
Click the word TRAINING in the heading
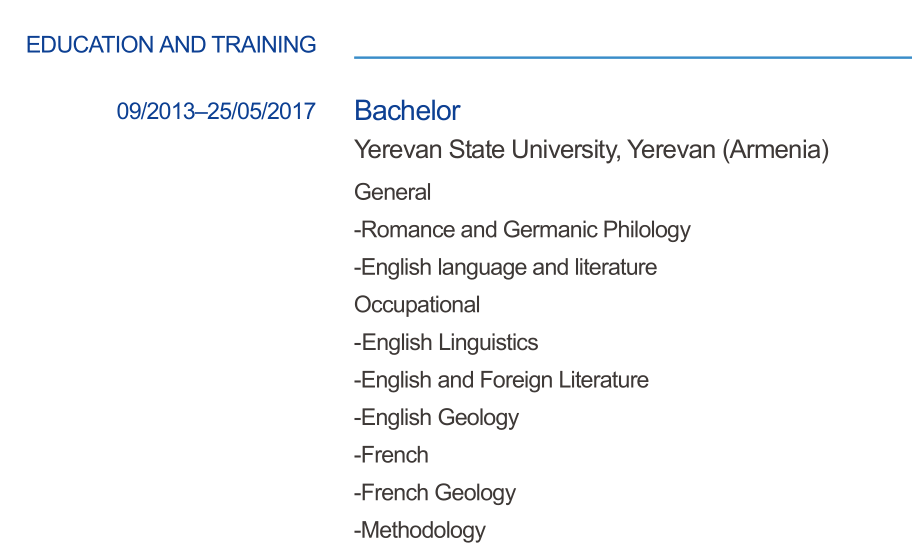pyautogui.click(x=264, y=45)
